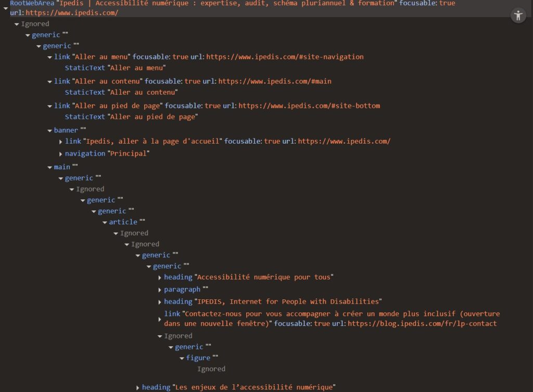The width and height of the screenshot is (533, 392).
Task: Collapse the figure node
Action: pos(182,358)
